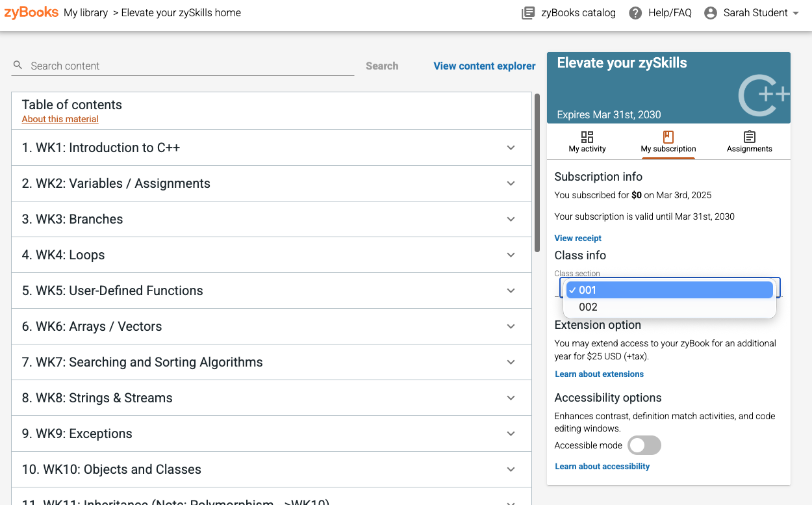Click the Search button

tap(382, 66)
